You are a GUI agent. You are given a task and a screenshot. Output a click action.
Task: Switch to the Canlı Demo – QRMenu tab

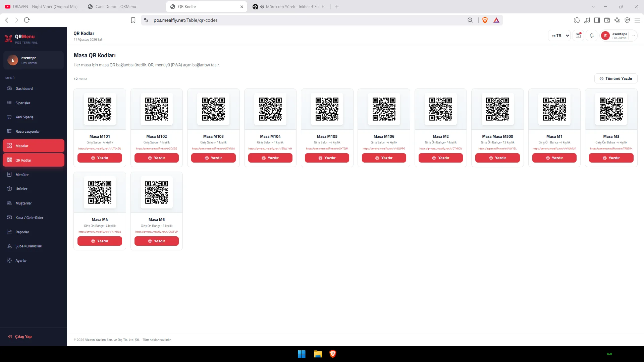click(x=124, y=7)
